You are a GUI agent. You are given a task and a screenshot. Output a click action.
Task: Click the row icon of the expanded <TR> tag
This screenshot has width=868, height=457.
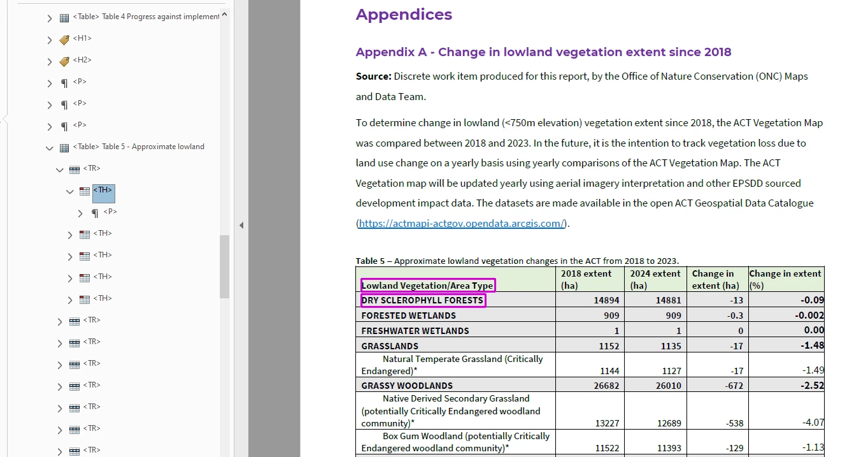[75, 170]
